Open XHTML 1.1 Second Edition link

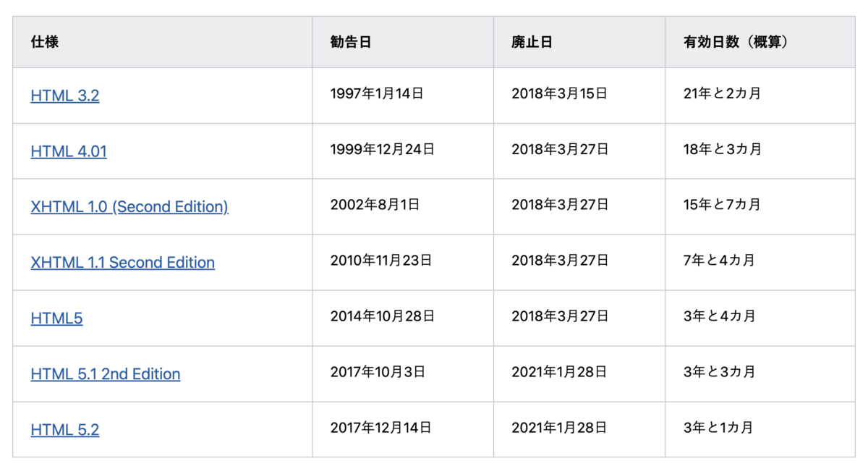coord(123,263)
